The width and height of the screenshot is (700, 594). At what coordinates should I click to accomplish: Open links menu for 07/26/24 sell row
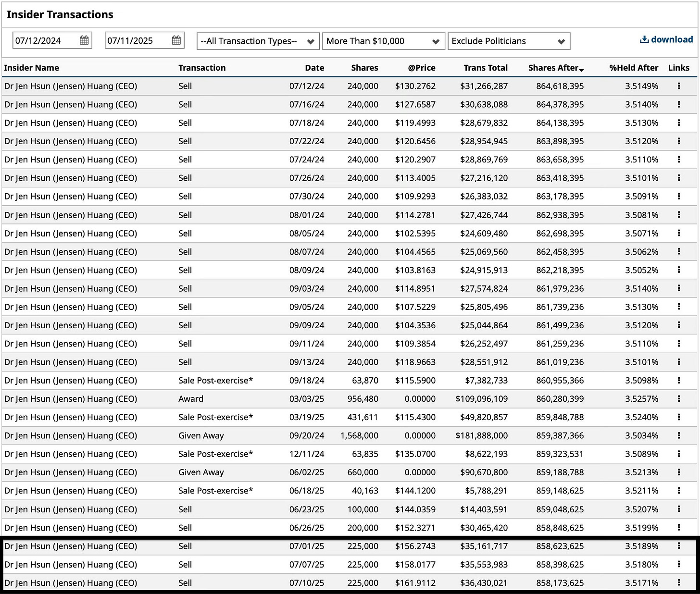(x=679, y=178)
